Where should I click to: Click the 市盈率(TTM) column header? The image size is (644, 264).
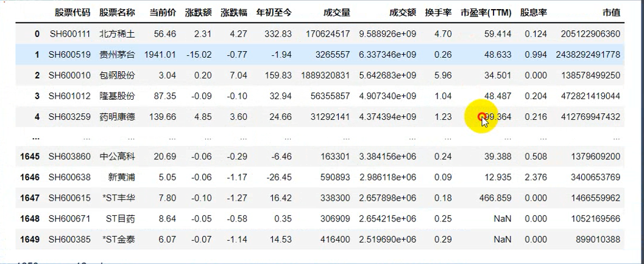486,13
